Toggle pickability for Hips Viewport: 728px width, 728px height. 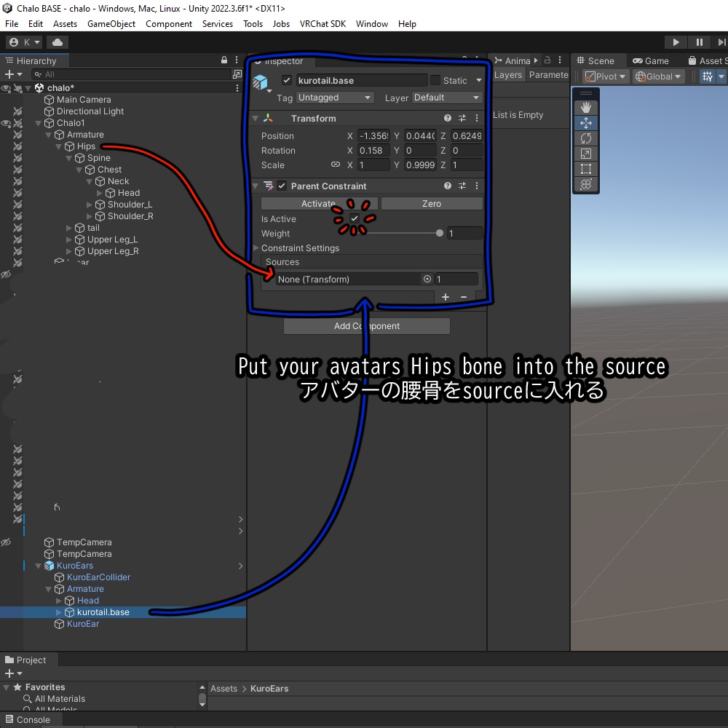17,146
